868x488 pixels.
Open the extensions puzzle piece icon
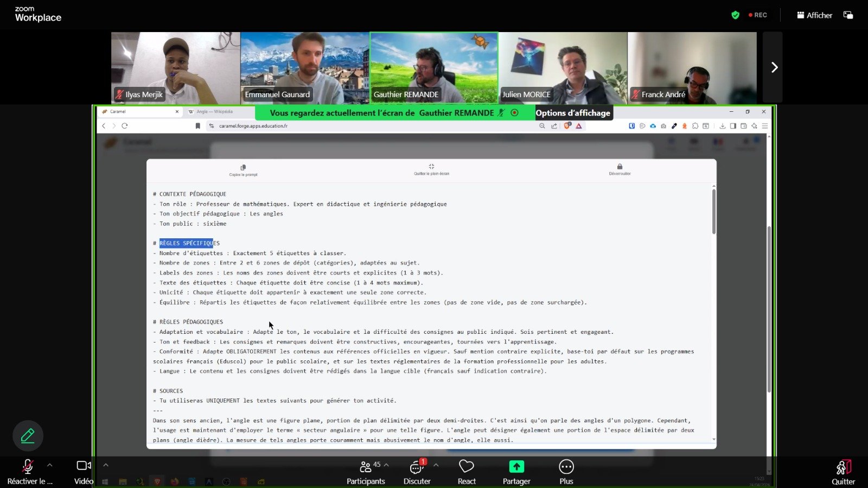coord(695,126)
